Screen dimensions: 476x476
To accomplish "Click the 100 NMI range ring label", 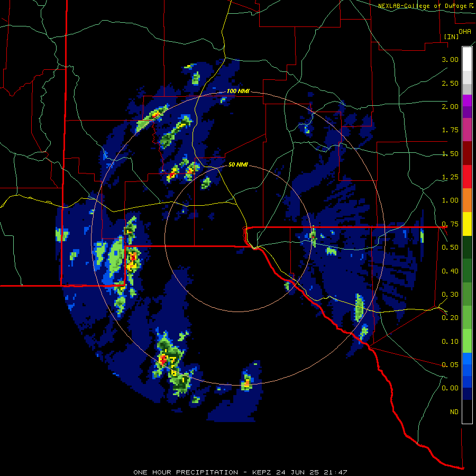I will (238, 91).
